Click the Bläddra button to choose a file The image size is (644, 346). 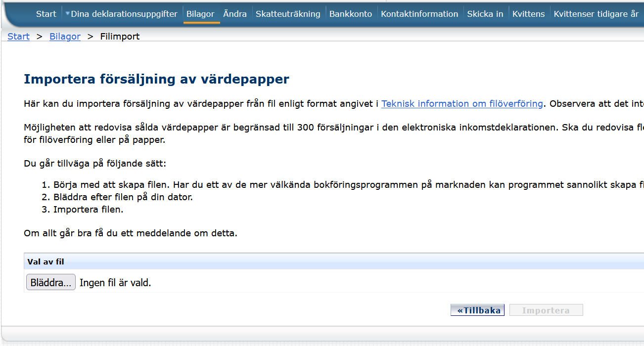50,282
